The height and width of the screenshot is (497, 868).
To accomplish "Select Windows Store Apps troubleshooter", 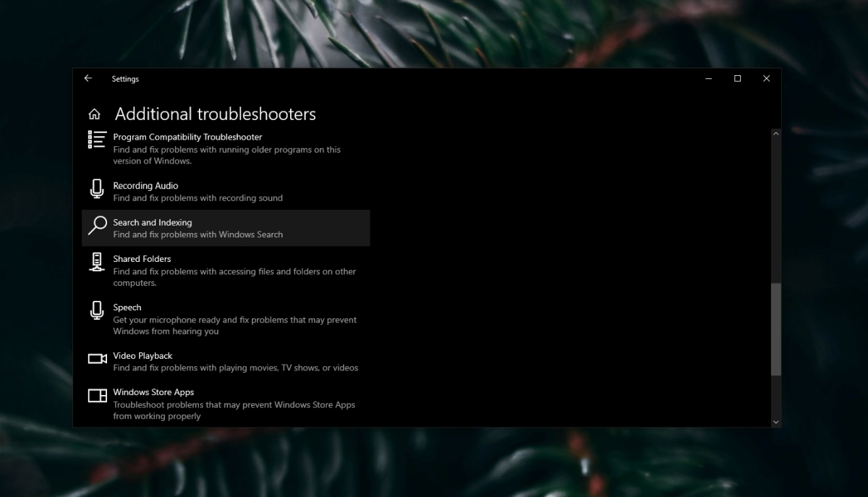I will [x=153, y=392].
